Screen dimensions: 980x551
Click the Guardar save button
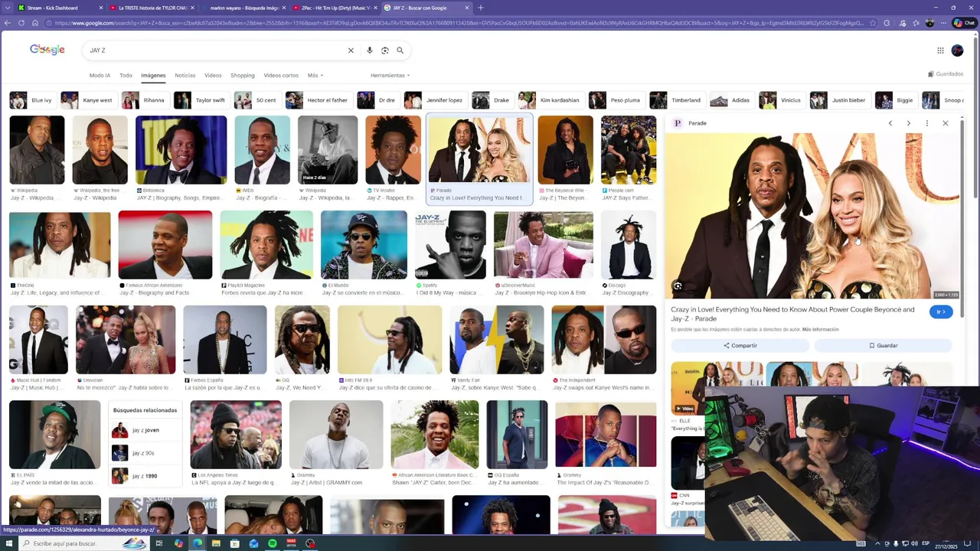[x=883, y=346]
